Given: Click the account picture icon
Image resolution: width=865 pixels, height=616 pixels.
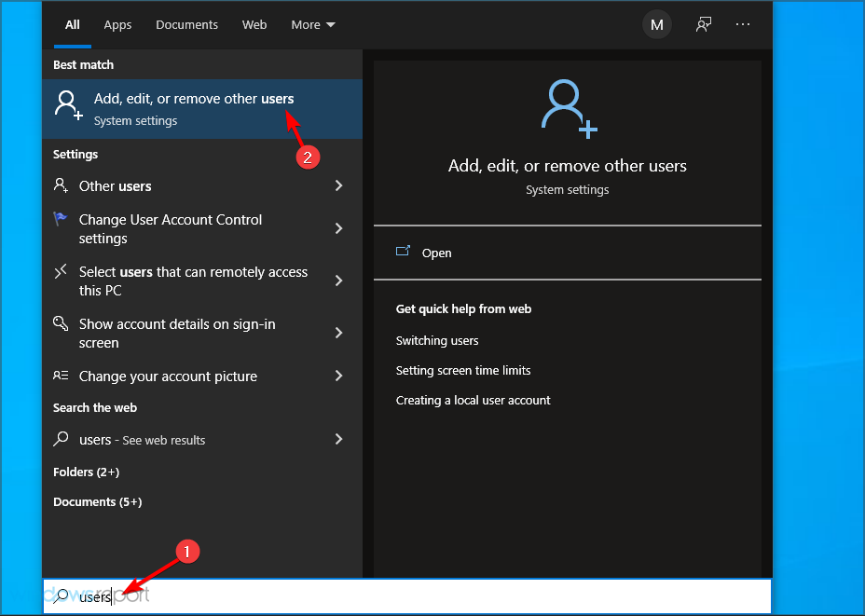Looking at the screenshot, I should pyautogui.click(x=61, y=376).
